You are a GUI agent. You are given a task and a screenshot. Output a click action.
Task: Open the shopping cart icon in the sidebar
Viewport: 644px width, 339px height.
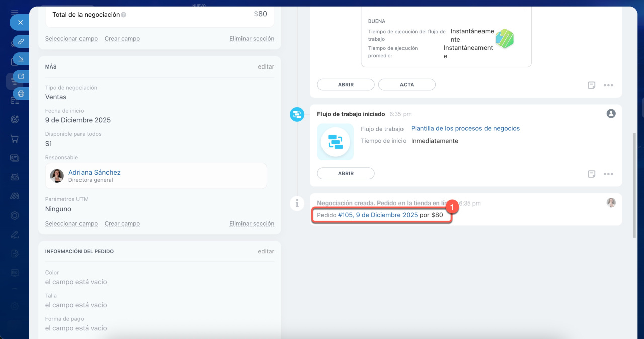[x=15, y=139]
